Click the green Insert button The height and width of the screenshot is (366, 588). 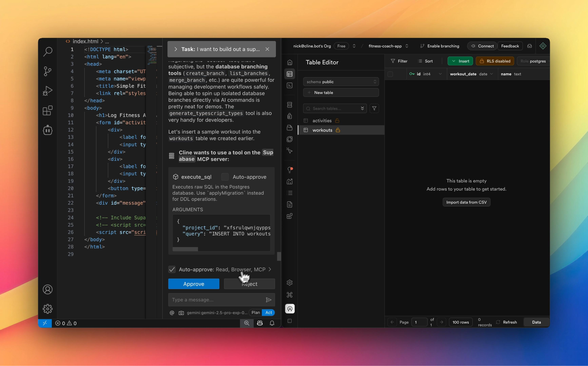(x=460, y=61)
